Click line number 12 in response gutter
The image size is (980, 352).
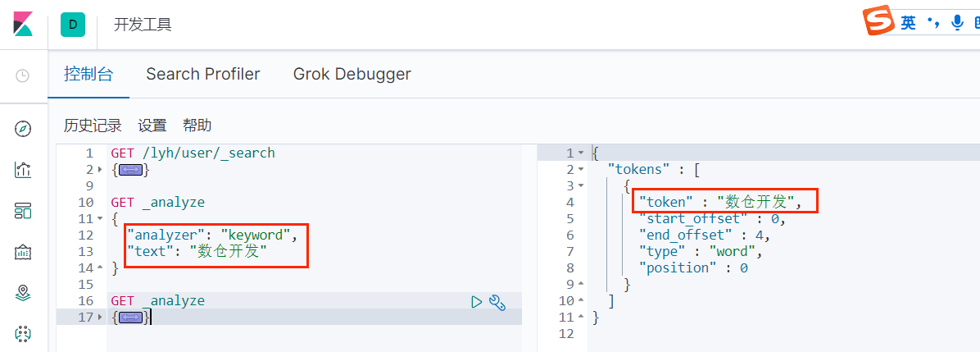[x=565, y=334]
